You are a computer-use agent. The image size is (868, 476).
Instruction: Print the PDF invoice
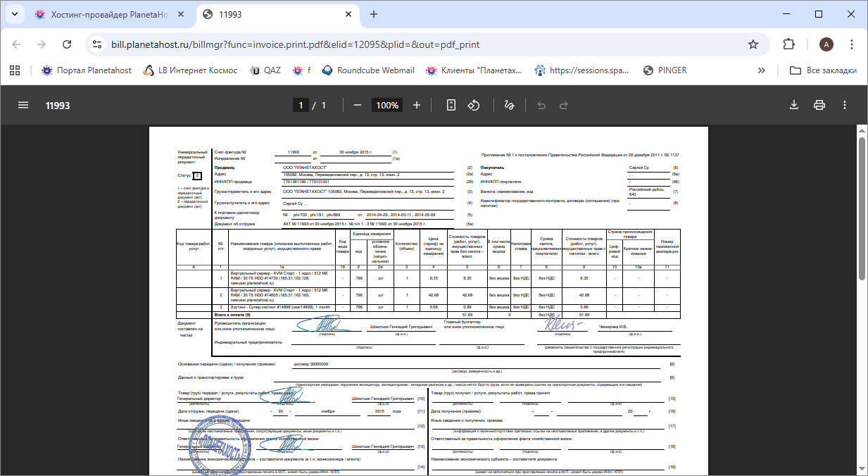(819, 105)
